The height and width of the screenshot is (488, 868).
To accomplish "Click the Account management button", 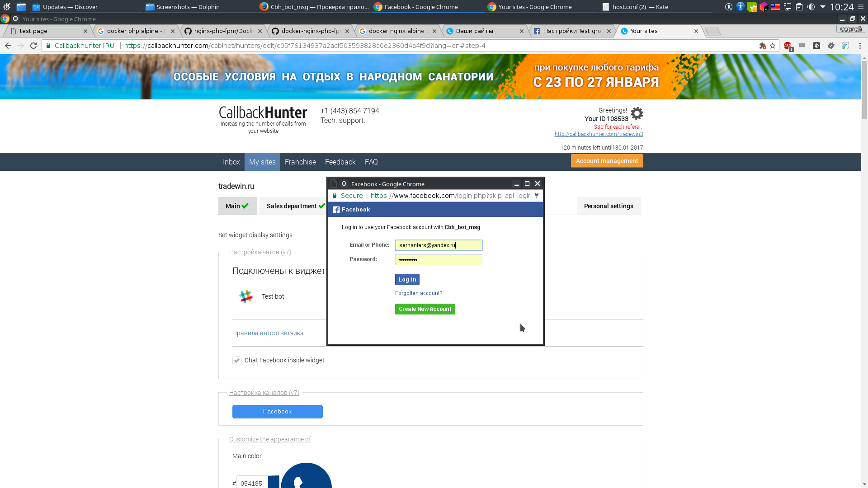I will point(607,161).
